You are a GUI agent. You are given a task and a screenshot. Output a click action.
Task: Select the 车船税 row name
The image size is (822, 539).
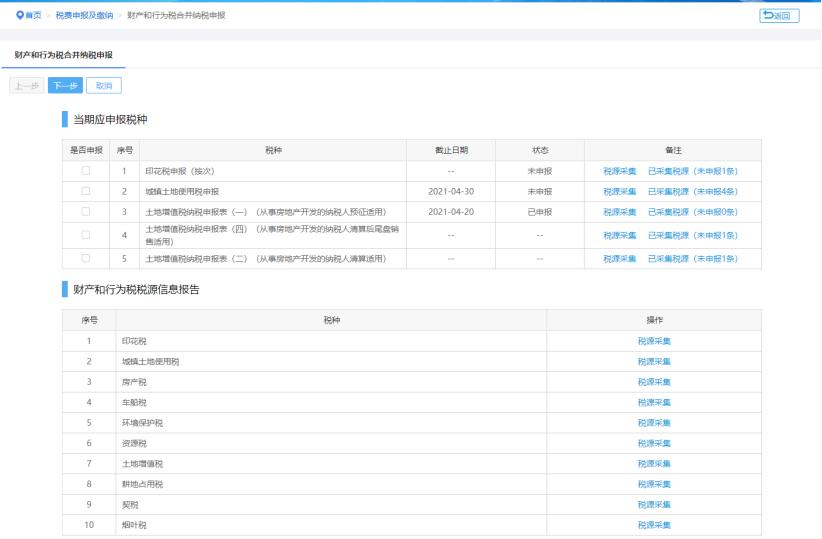pos(134,403)
